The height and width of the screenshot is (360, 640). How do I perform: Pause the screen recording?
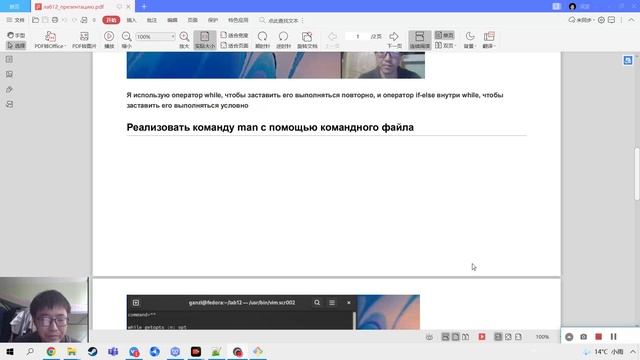613,337
